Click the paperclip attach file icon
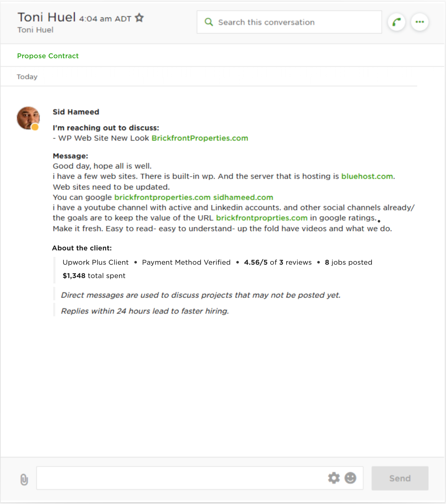The width and height of the screenshot is (446, 504). [24, 480]
